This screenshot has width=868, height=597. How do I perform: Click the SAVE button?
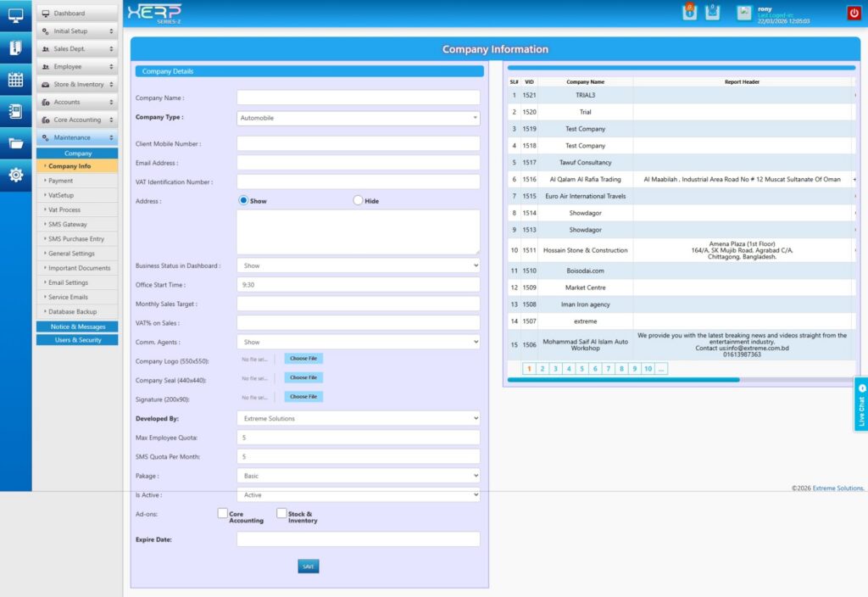tap(308, 566)
